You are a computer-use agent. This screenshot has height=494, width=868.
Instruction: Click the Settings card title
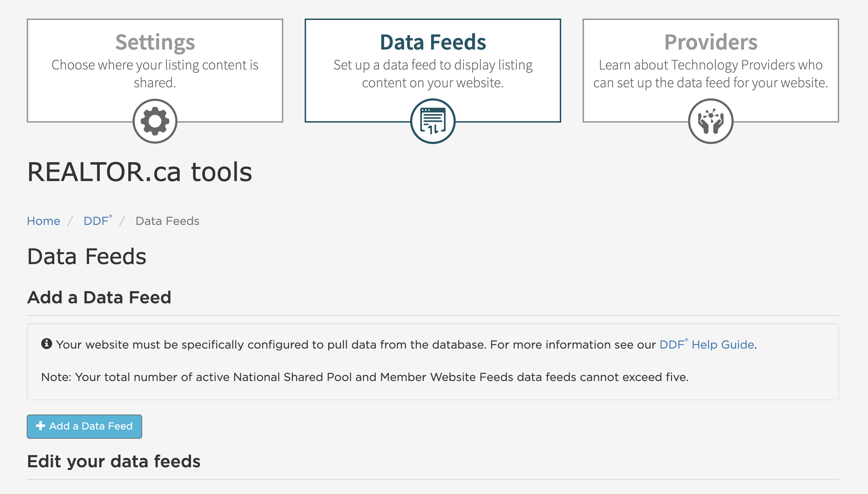point(155,42)
